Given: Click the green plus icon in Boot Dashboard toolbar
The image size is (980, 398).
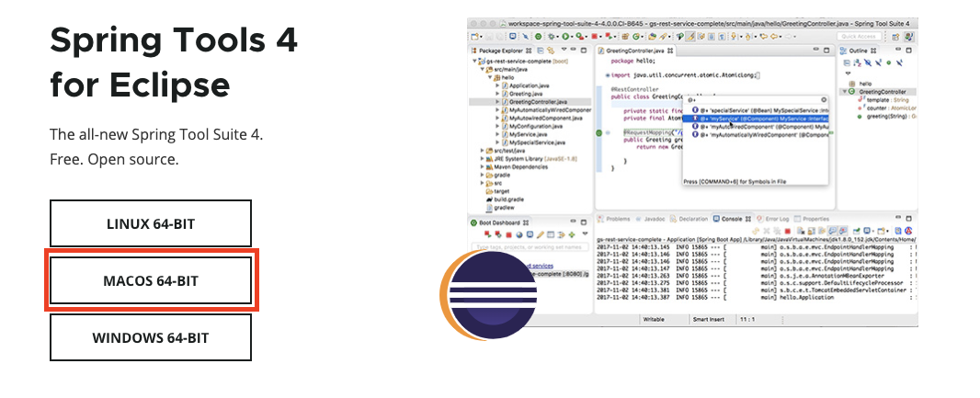Looking at the screenshot, I should [x=572, y=235].
